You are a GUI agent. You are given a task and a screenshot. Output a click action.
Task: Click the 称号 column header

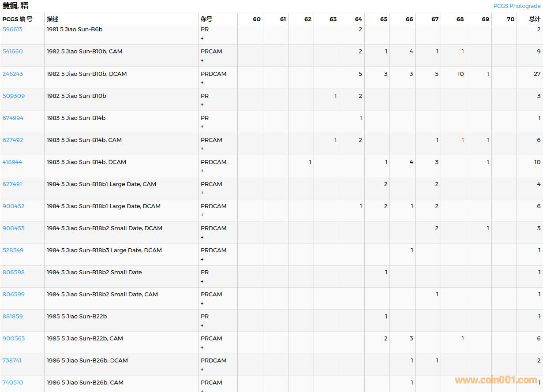206,19
